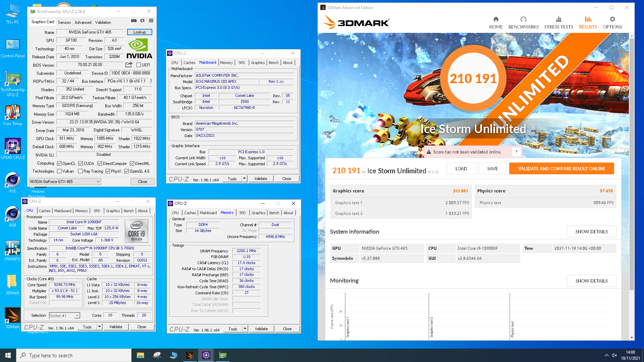This screenshot has width=644, height=362.
Task: Expand Tools dropdown arrow in Memory CPU-Z
Action: 245,329
